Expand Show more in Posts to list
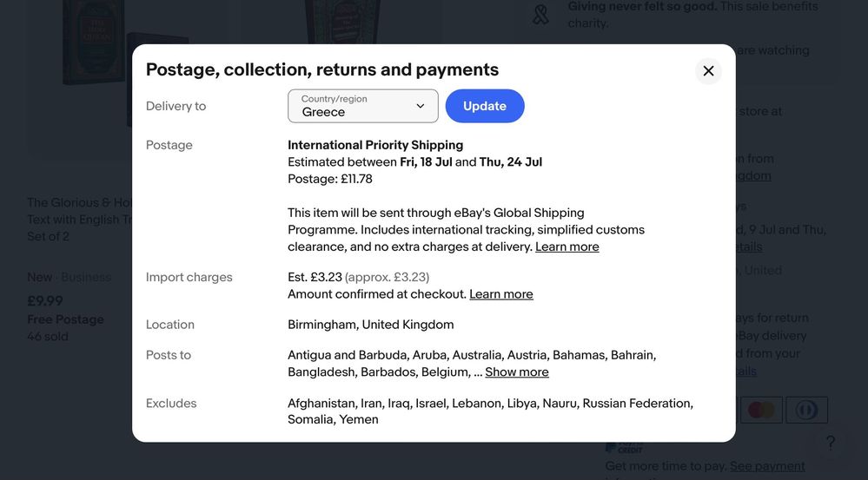The width and height of the screenshot is (868, 480). pyautogui.click(x=516, y=372)
